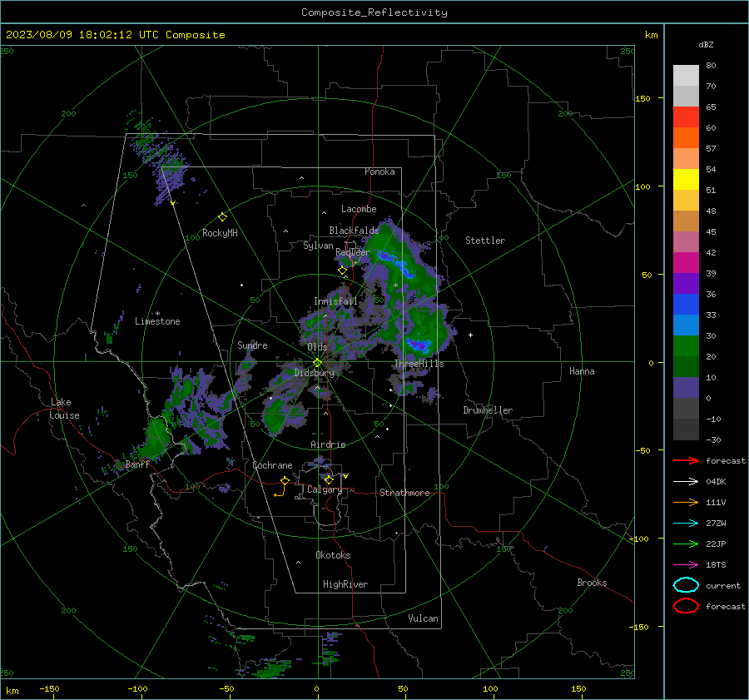Click the green echo cell northwest of Banff
Screen dimensions: 749x700
point(156,436)
